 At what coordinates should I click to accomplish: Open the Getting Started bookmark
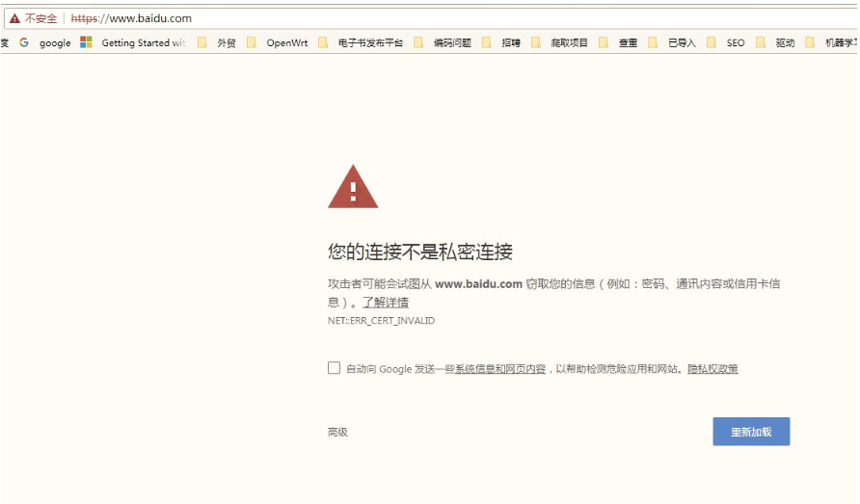pyautogui.click(x=133, y=42)
